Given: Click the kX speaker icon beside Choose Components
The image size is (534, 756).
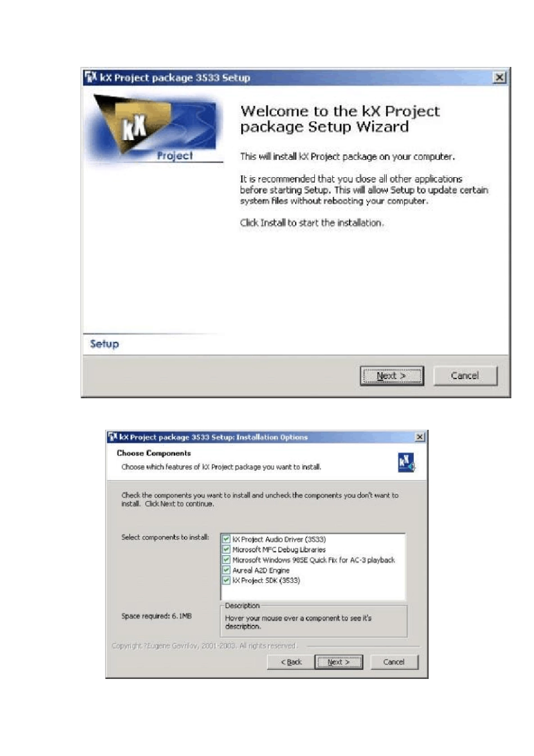Looking at the screenshot, I should tap(406, 462).
